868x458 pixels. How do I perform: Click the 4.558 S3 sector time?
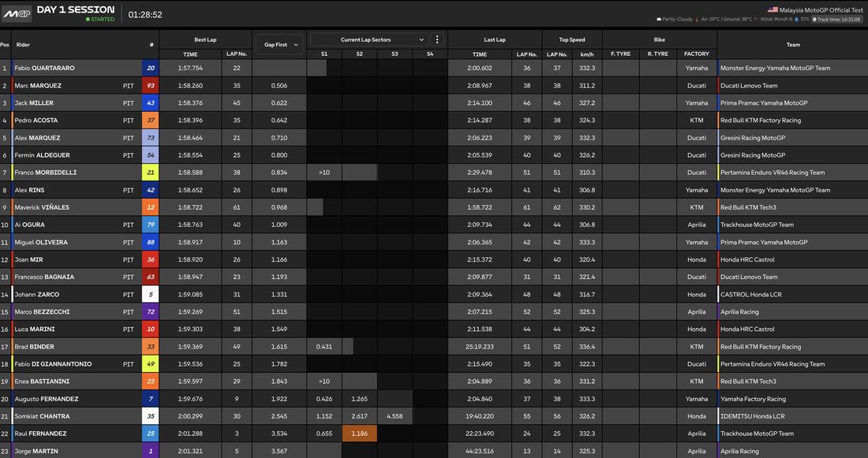click(395, 416)
